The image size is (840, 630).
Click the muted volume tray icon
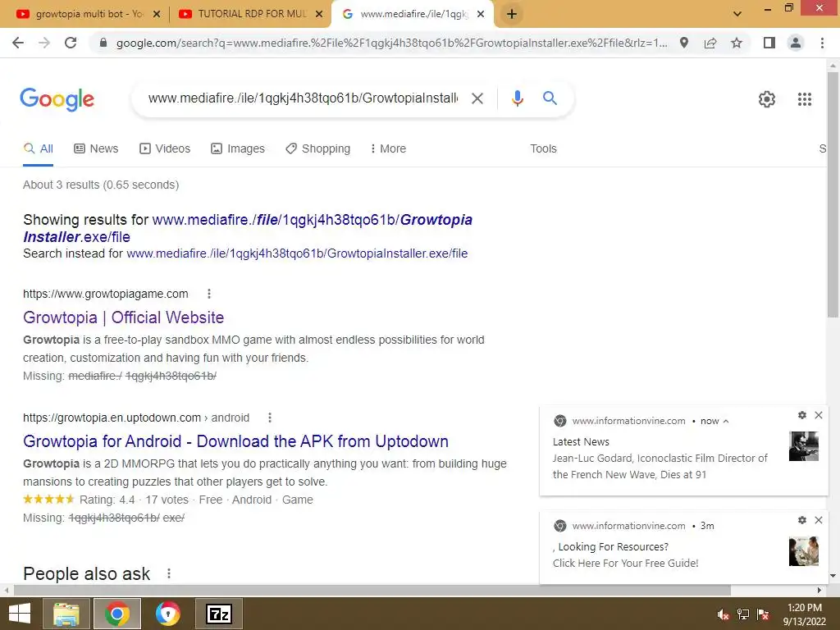tap(723, 614)
